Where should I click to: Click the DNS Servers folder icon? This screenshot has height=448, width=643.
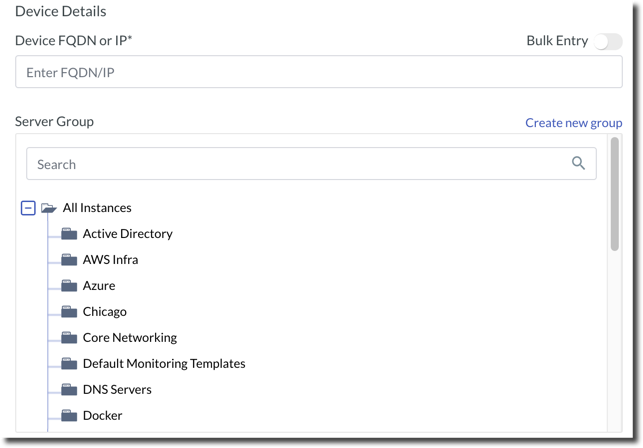(69, 390)
